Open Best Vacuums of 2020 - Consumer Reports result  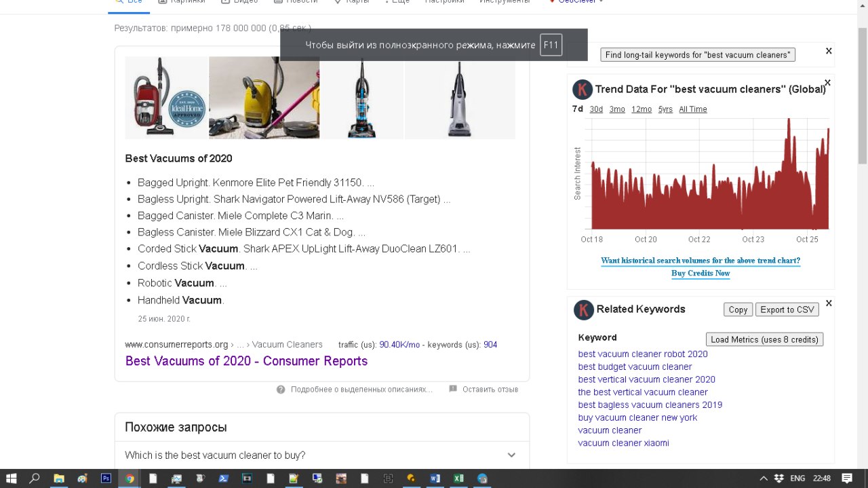(246, 361)
